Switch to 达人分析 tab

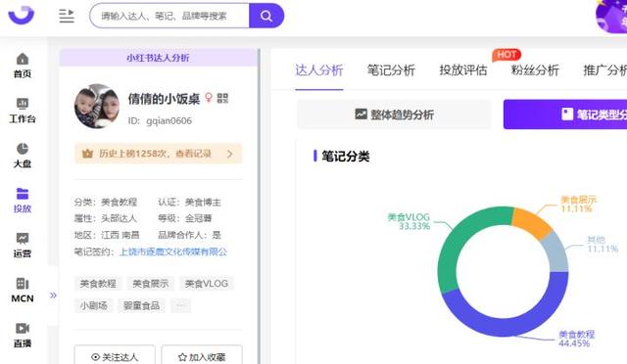pos(319,70)
